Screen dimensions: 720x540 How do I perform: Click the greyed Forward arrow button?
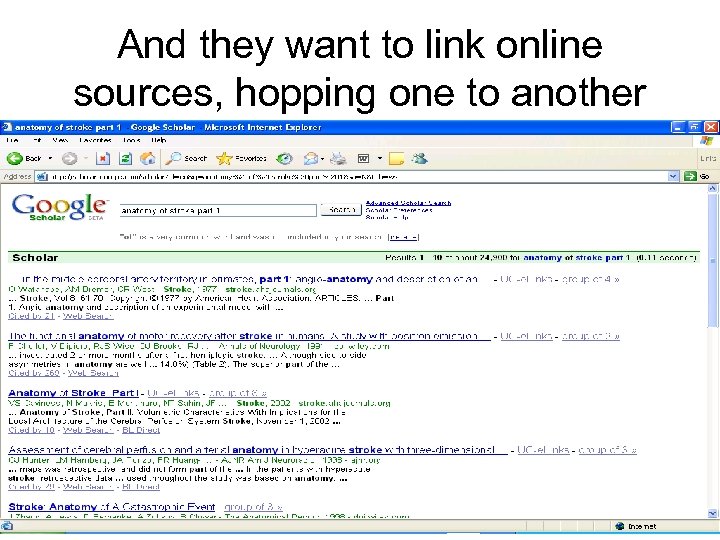[x=69, y=159]
